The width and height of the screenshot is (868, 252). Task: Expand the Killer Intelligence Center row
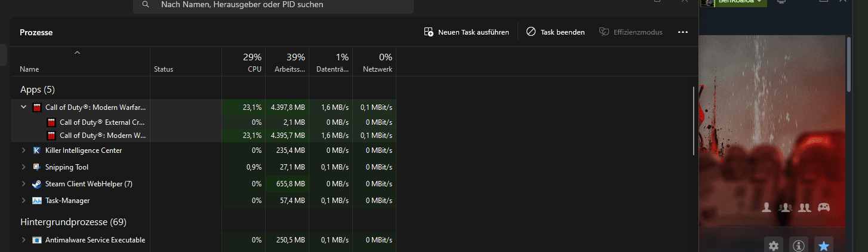click(x=24, y=150)
